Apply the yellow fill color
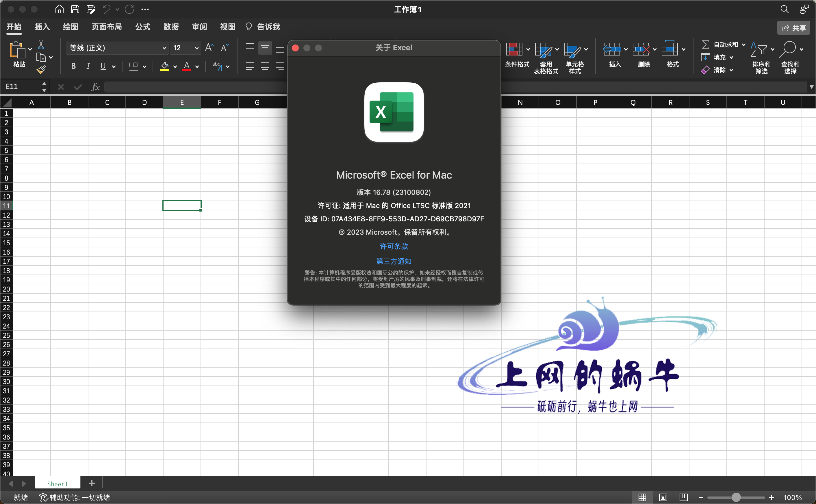Screen dimensions: 816x504 pos(165,66)
